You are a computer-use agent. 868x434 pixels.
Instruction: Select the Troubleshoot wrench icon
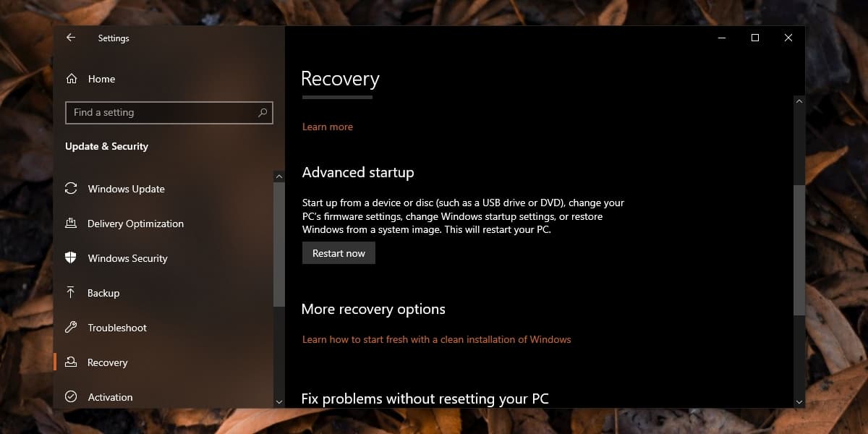pyautogui.click(x=71, y=328)
